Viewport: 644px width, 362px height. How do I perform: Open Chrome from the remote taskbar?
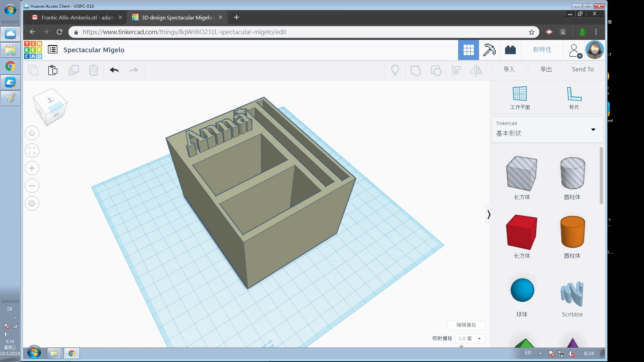[x=71, y=353]
